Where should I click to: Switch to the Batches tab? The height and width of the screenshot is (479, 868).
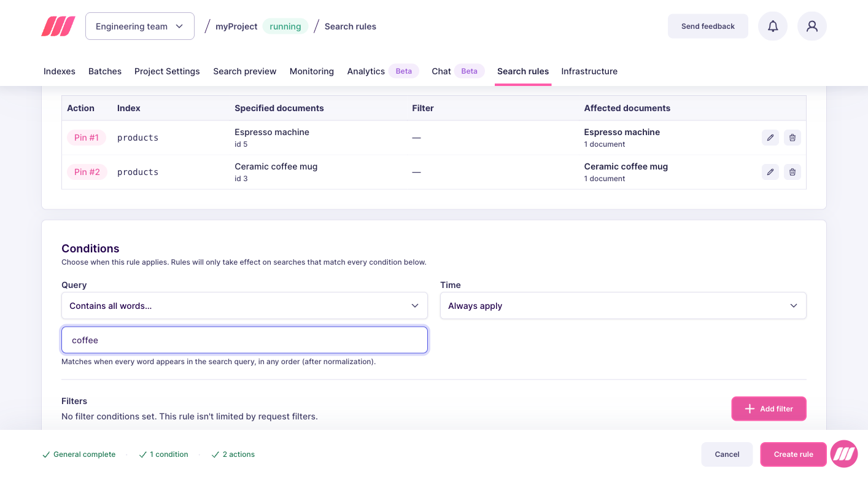[x=105, y=71]
